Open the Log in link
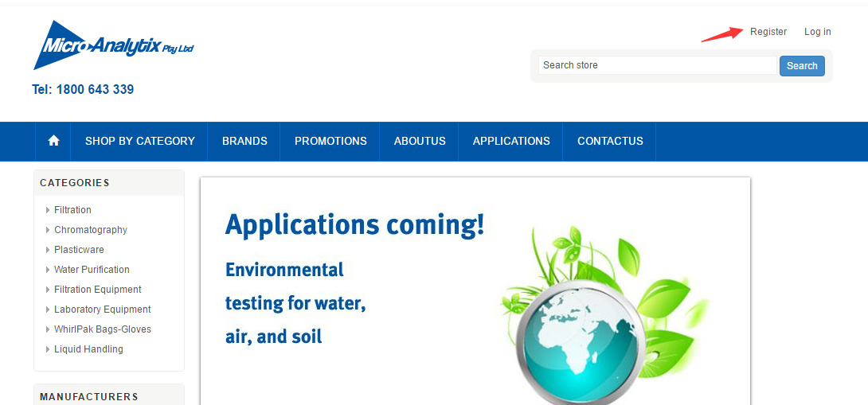The height and width of the screenshot is (405, 868). pyautogui.click(x=818, y=32)
